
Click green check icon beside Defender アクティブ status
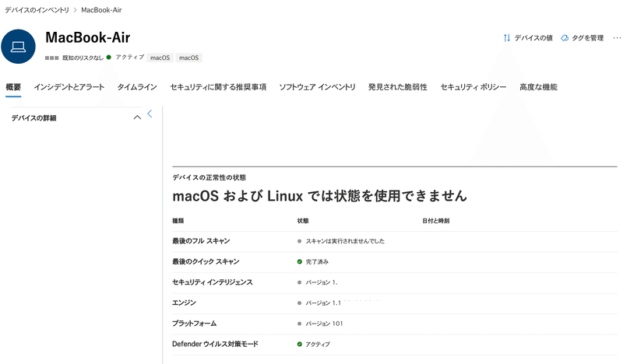(x=300, y=344)
